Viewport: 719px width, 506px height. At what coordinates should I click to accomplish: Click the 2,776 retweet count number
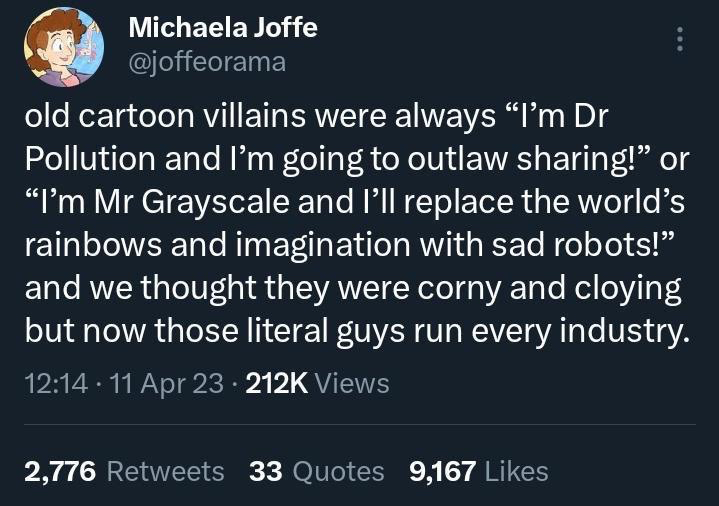pos(60,472)
